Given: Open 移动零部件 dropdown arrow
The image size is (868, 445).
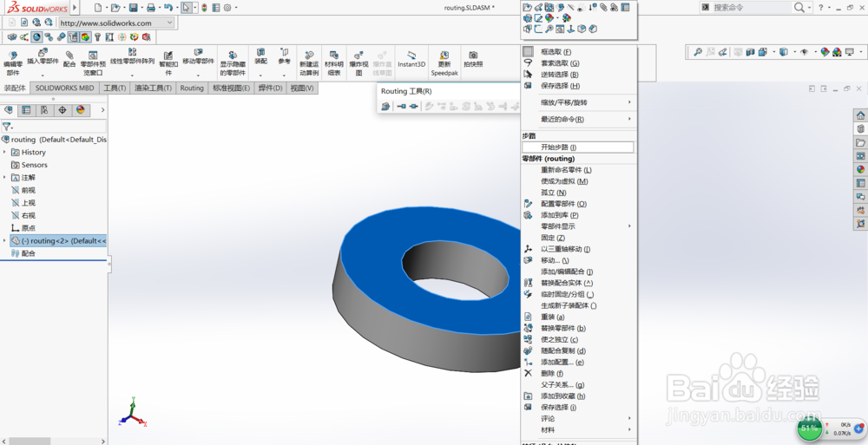Looking at the screenshot, I should [x=198, y=75].
